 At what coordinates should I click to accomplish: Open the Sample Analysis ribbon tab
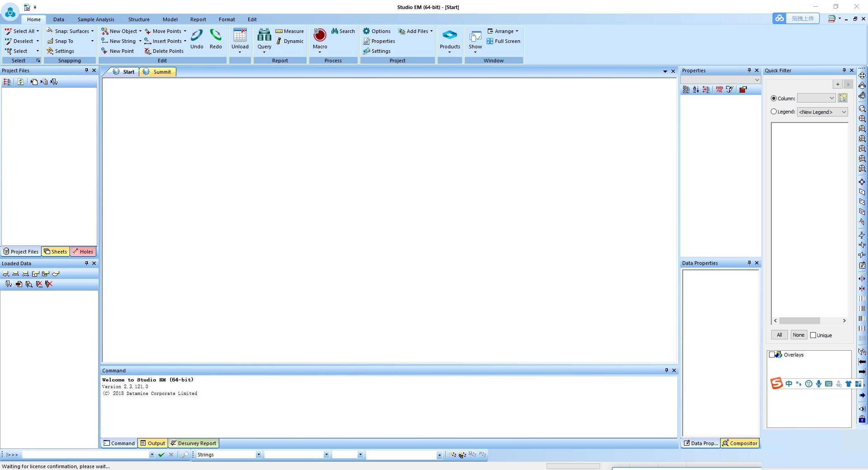coord(96,19)
